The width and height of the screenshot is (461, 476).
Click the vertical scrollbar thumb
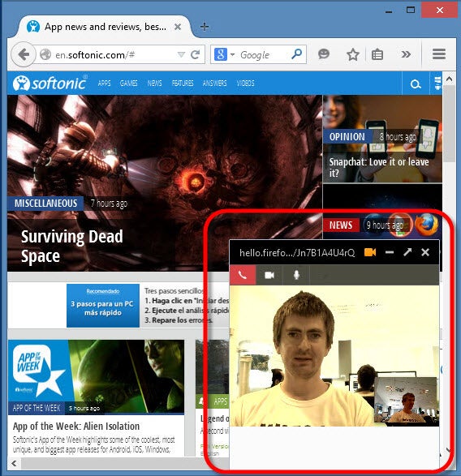[449, 124]
